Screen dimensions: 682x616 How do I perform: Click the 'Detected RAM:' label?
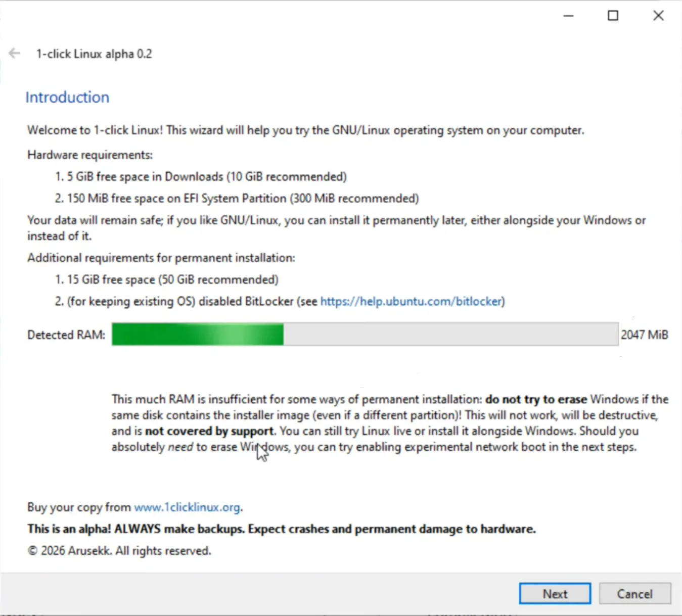click(66, 335)
